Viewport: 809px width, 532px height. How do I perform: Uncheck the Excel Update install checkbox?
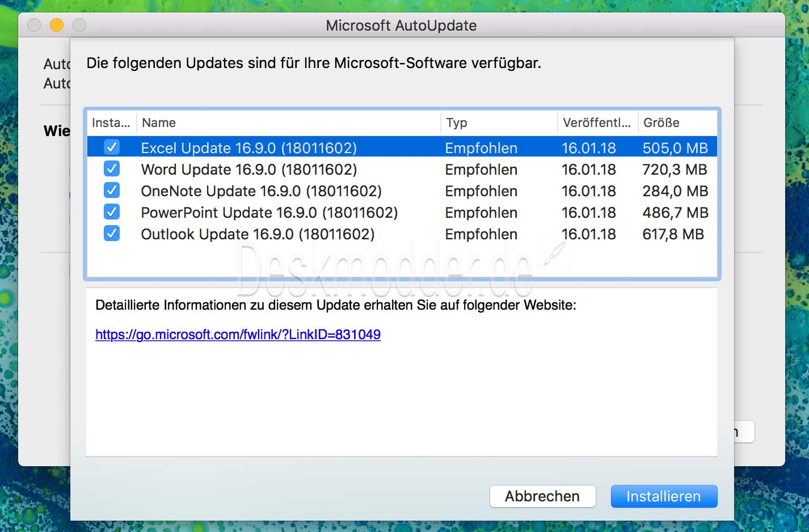(x=112, y=147)
